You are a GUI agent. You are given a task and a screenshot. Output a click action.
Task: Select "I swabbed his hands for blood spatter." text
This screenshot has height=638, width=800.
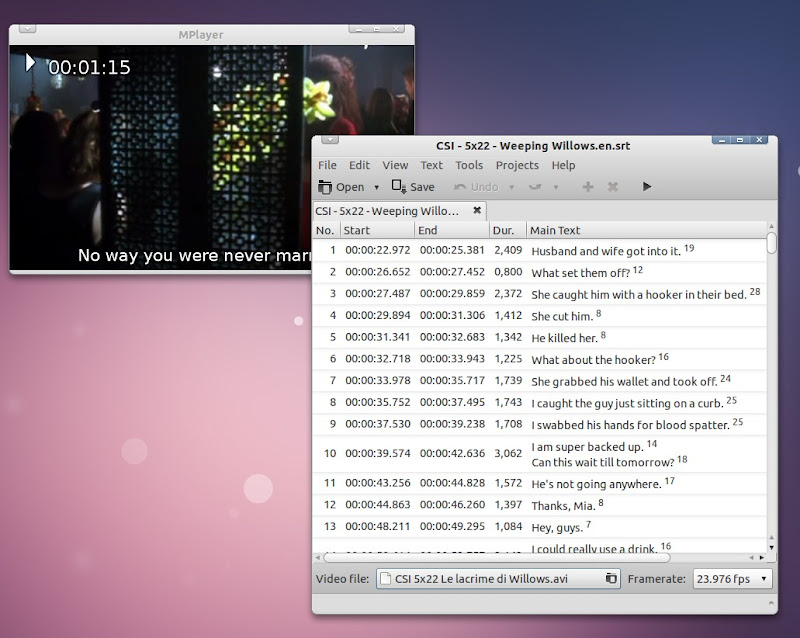(x=631, y=425)
